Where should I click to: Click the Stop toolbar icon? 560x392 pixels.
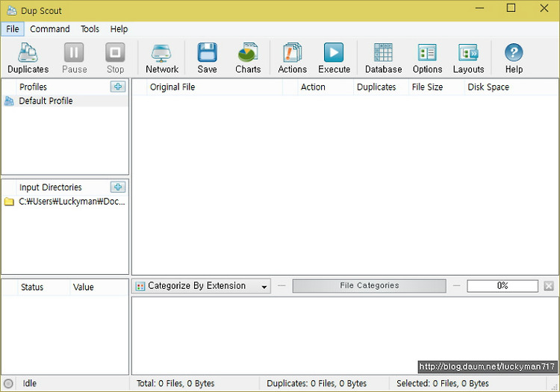(x=115, y=57)
